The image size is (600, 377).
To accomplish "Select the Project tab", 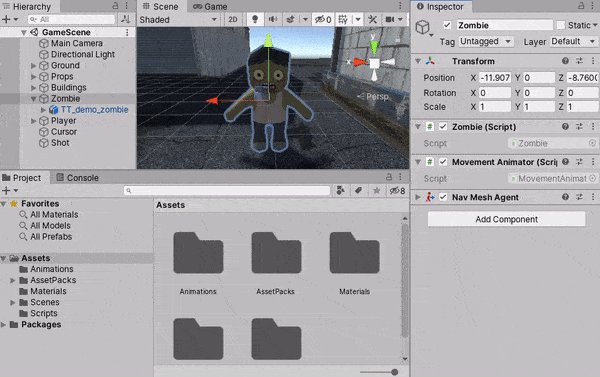I will 22,178.
